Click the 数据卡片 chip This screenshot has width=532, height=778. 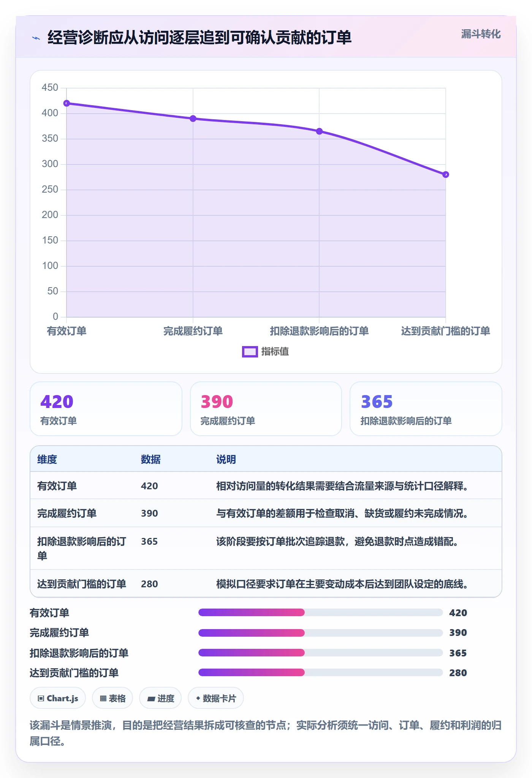216,698
